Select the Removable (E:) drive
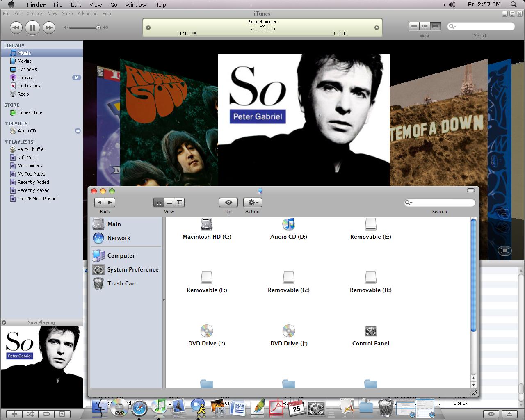525x420 pixels. 371,229
